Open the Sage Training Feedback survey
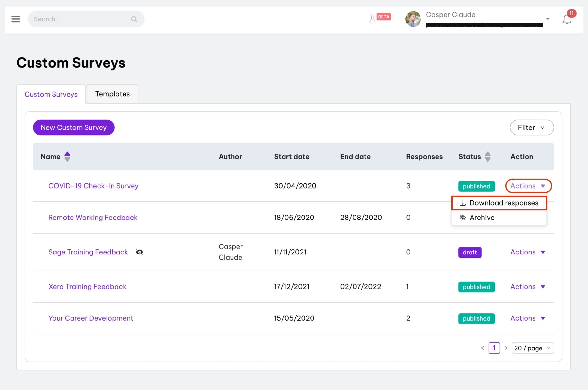 (88, 252)
